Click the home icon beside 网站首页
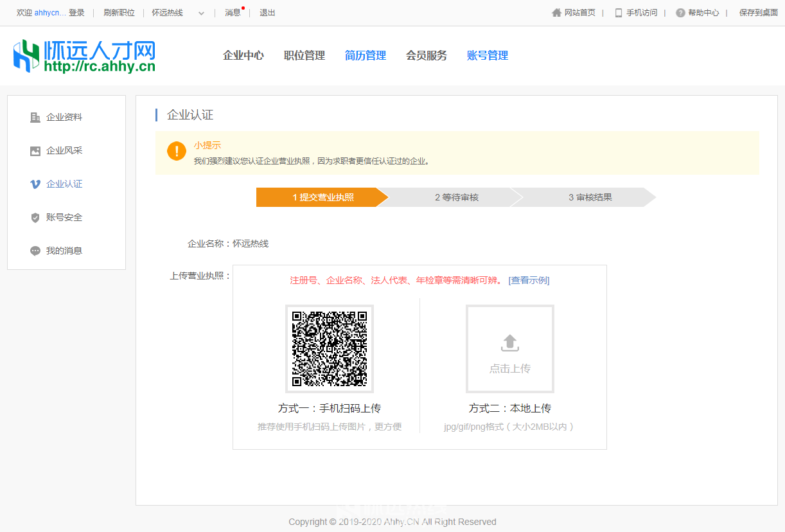 [556, 13]
